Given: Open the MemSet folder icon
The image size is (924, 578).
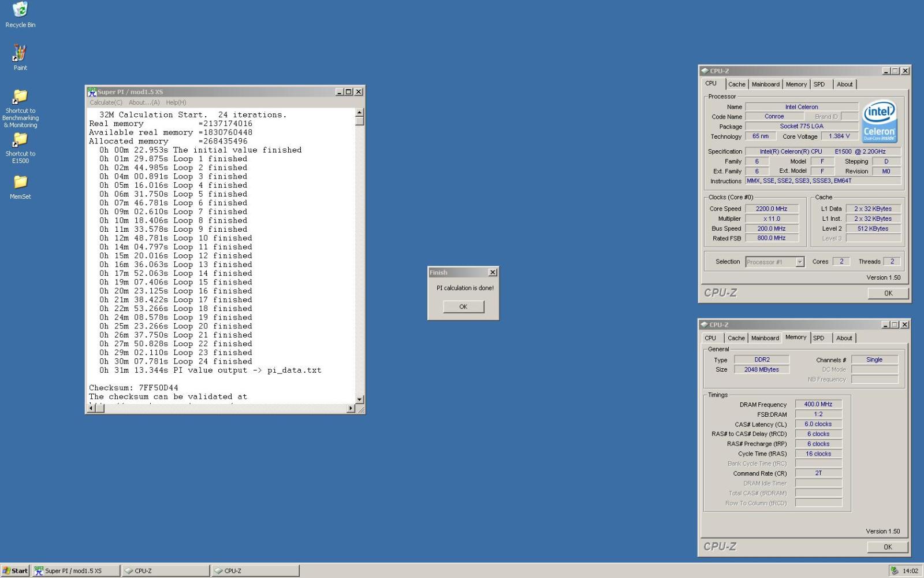Looking at the screenshot, I should point(20,187).
